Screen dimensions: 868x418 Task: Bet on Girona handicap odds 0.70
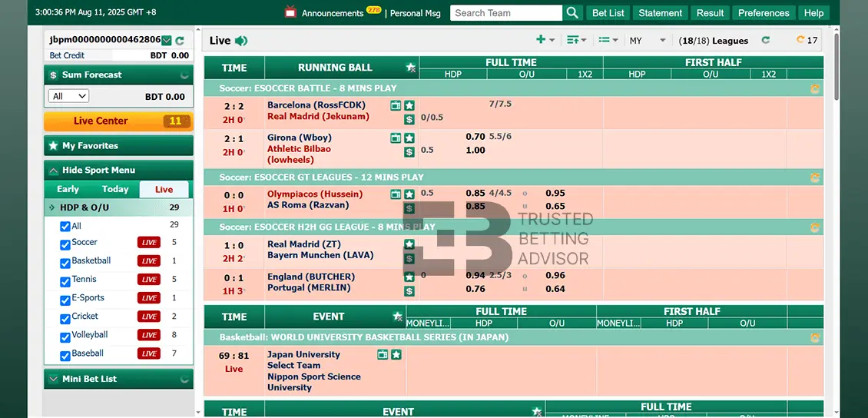tap(475, 137)
